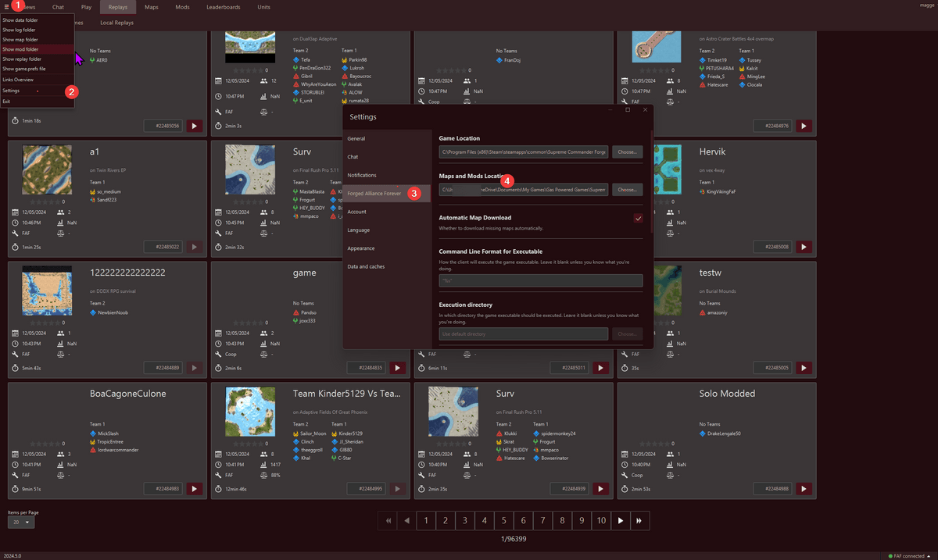Play replay #22484983 of BoaCagoneCulone

tap(194, 489)
